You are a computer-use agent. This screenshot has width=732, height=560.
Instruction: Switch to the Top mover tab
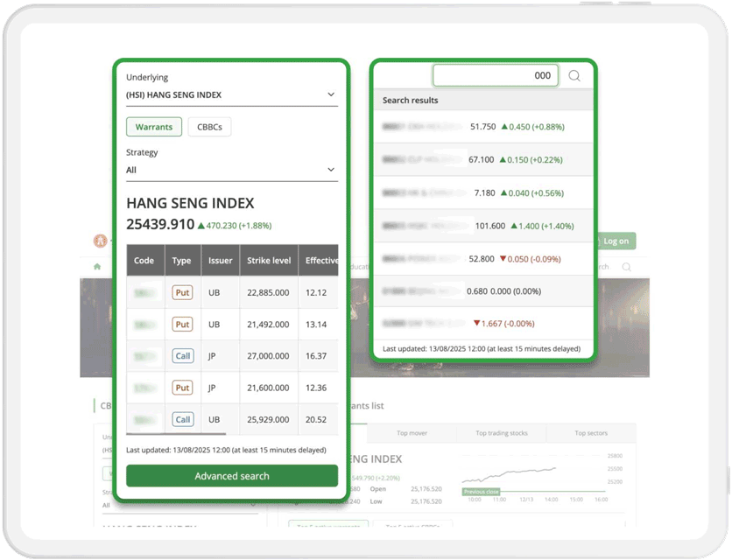point(412,433)
